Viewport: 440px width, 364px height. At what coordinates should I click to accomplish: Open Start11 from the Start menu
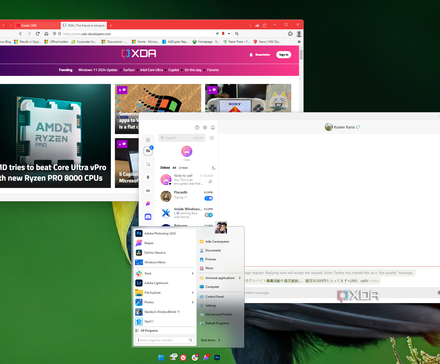(x=164, y=322)
